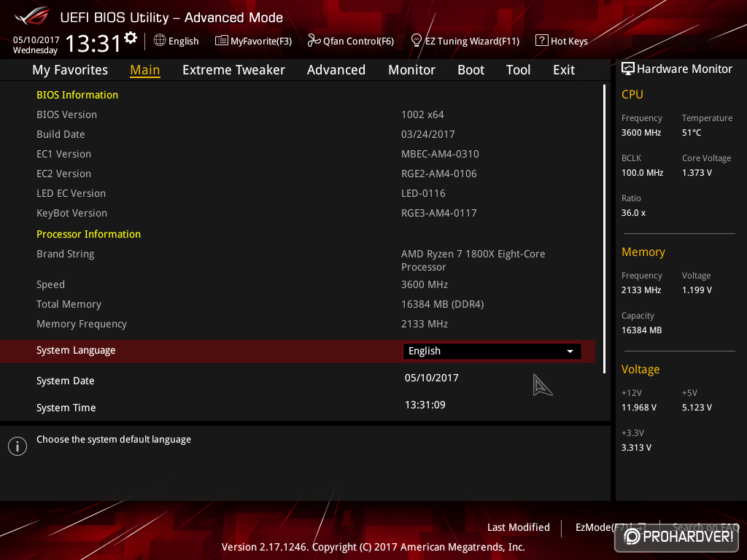Click EC2 Version value RGE2-AM4-0106
Viewport: 747px width, 560px height.
point(438,174)
